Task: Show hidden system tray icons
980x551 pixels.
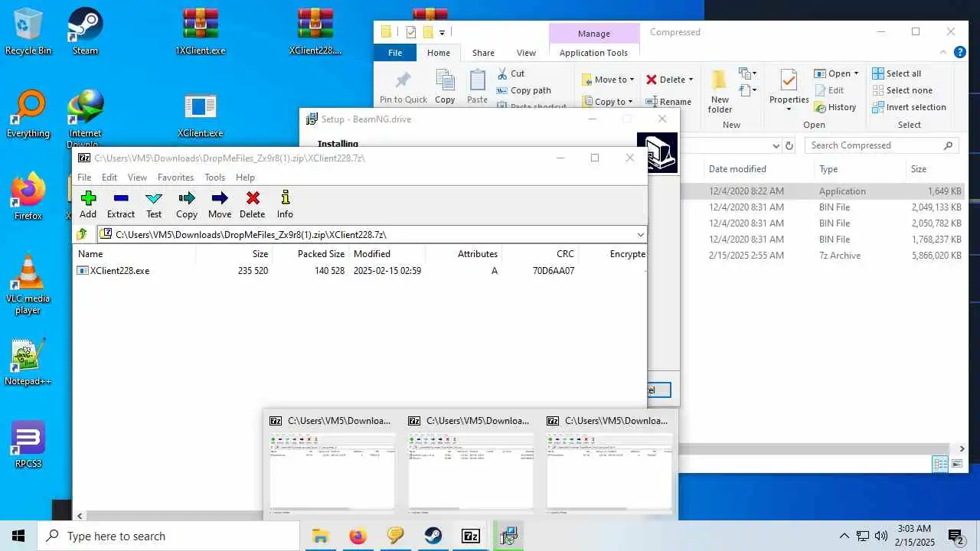Action: click(844, 536)
